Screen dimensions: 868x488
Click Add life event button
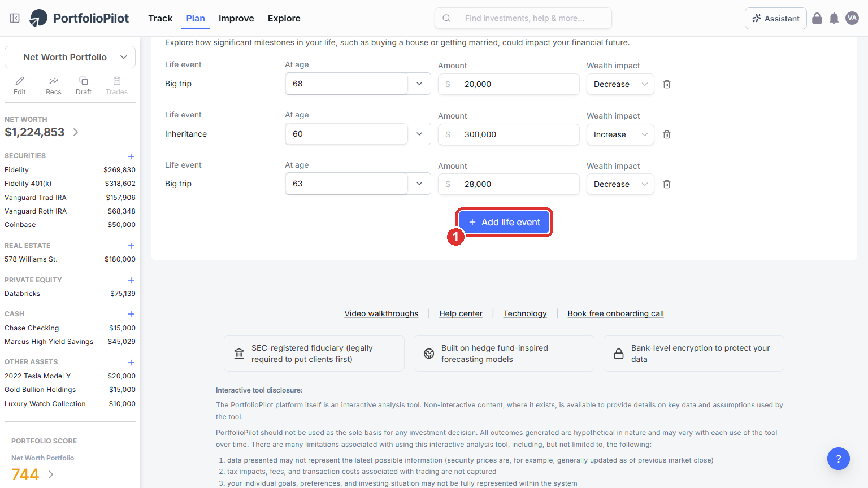click(x=504, y=222)
